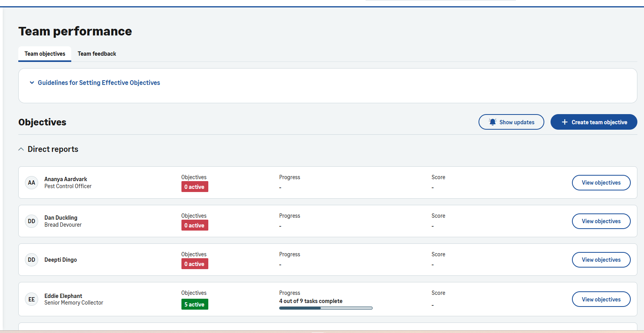The height and width of the screenshot is (333, 644).
Task: Open Eddie Elephant's objectives
Action: 601,300
